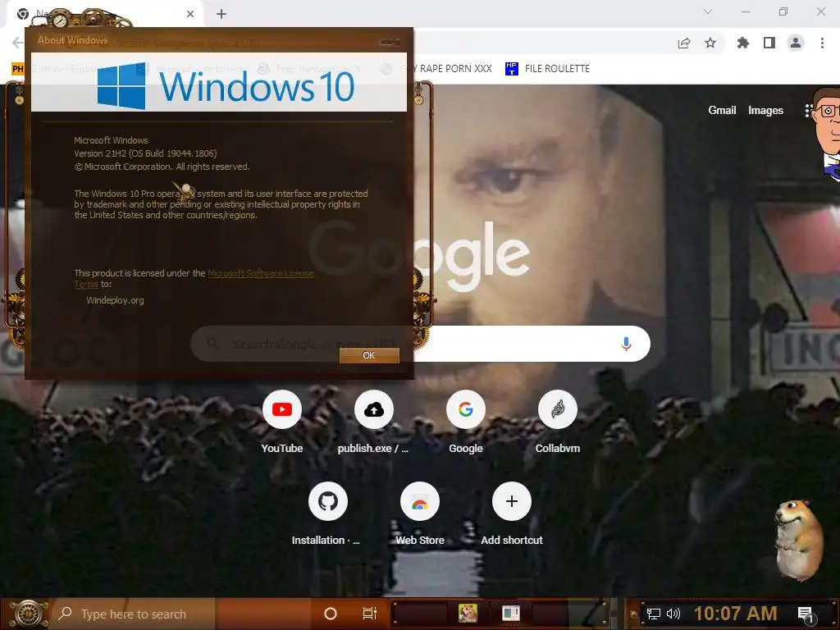This screenshot has width=840, height=630.
Task: Open the Installation GitHub shortcut
Action: click(327, 514)
